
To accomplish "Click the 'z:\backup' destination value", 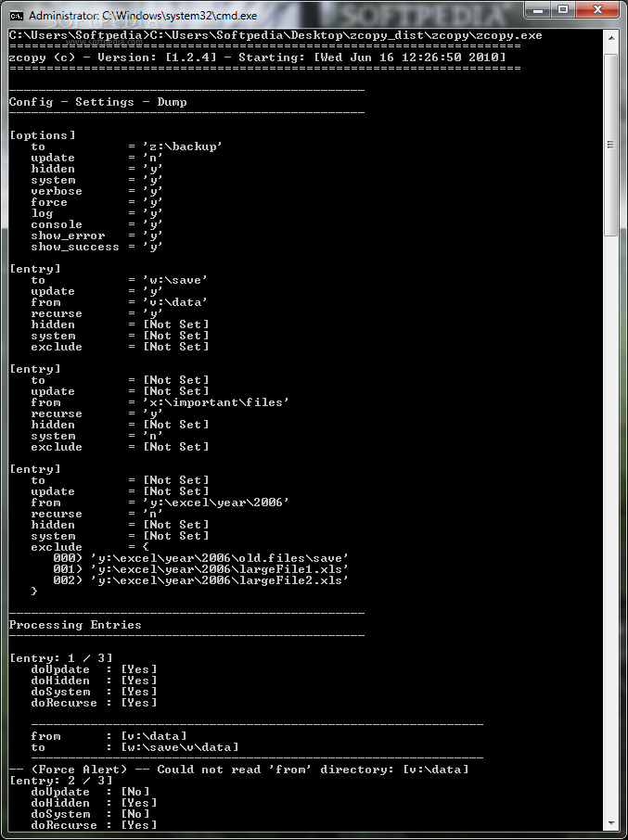I will (182, 146).
